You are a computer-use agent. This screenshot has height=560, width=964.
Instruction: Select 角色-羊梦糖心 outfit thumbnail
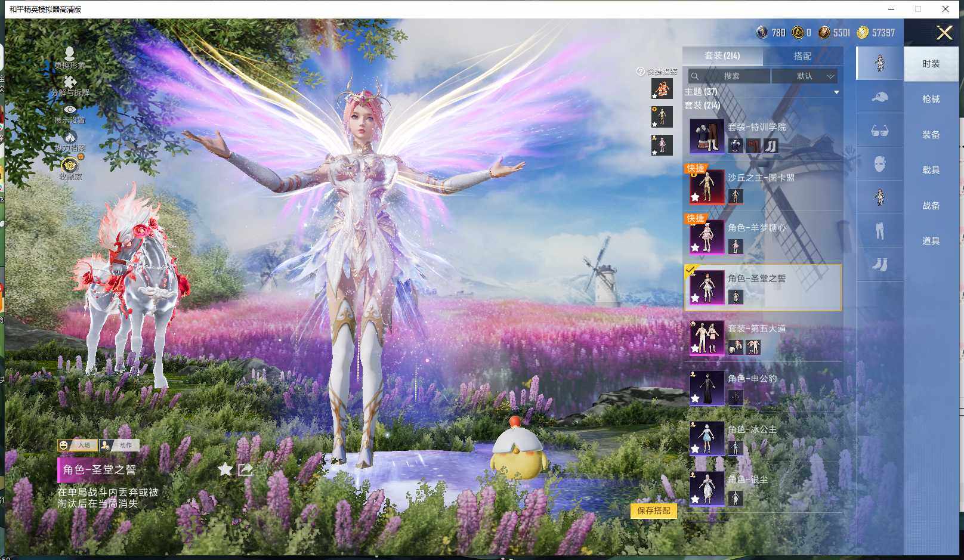tap(707, 237)
